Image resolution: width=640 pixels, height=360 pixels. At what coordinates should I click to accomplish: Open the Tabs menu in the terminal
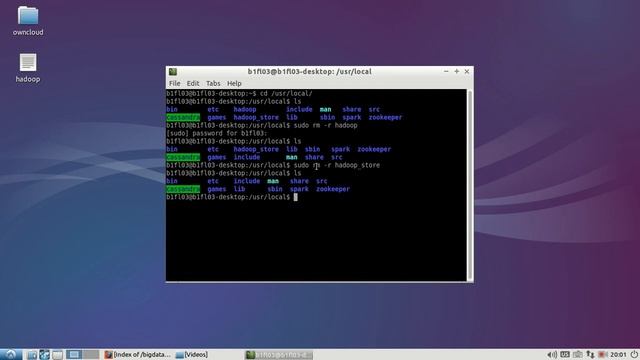click(x=213, y=83)
